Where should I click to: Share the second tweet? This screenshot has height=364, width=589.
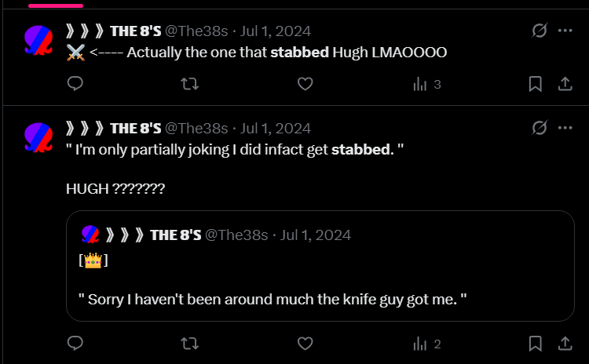pos(564,343)
